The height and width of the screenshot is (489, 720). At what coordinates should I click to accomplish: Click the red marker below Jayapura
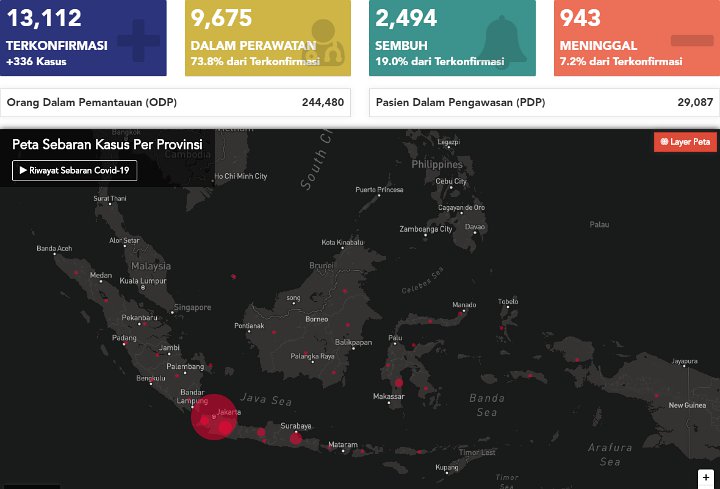pos(657,395)
